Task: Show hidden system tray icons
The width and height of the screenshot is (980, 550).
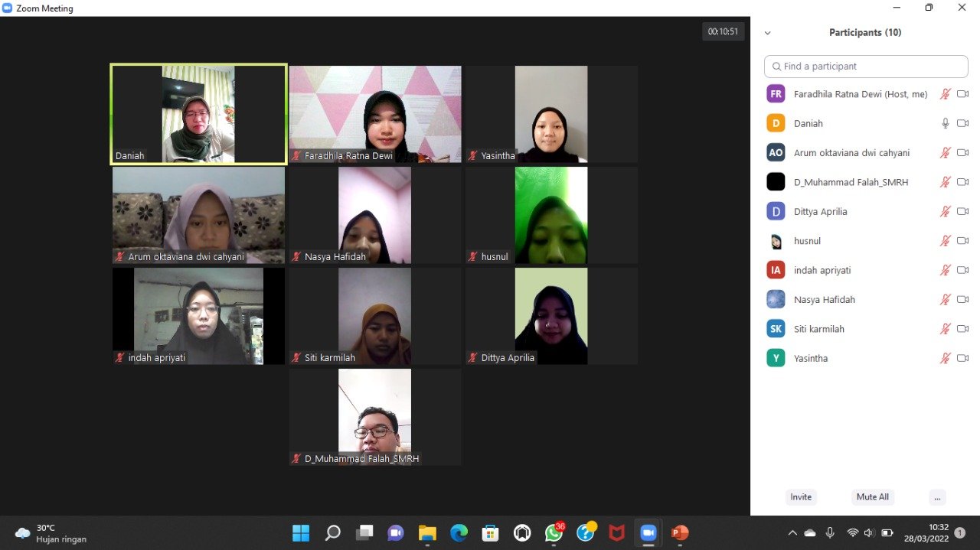Action: (792, 532)
